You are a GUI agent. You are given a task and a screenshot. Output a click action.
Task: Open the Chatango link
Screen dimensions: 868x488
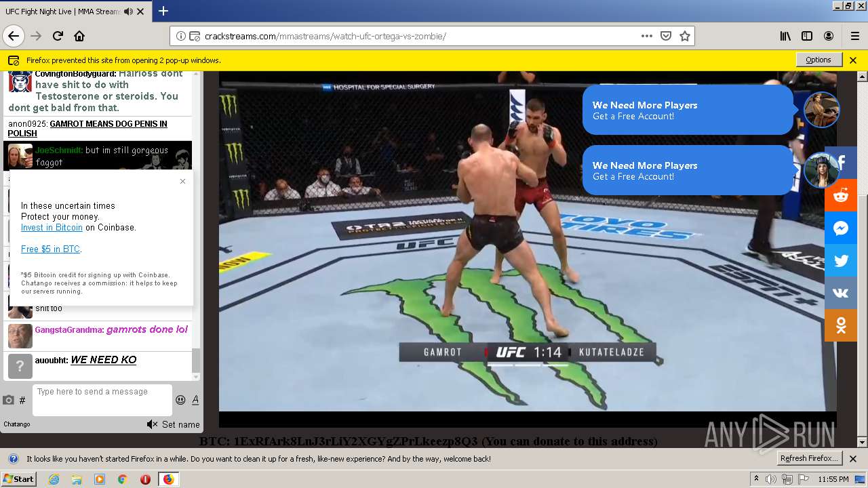point(17,424)
